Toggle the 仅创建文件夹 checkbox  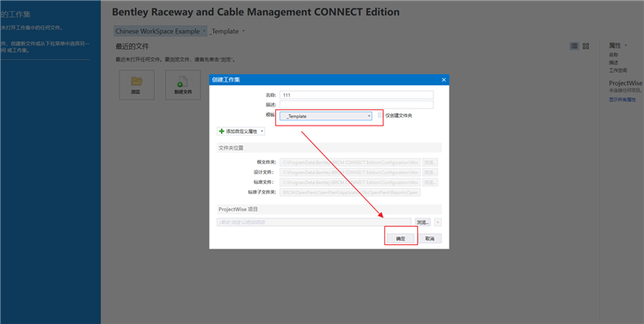tap(380, 115)
